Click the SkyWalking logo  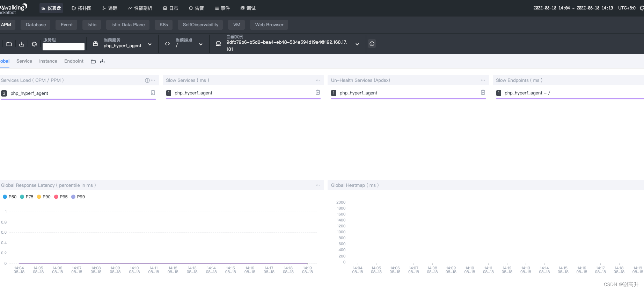(x=14, y=9)
